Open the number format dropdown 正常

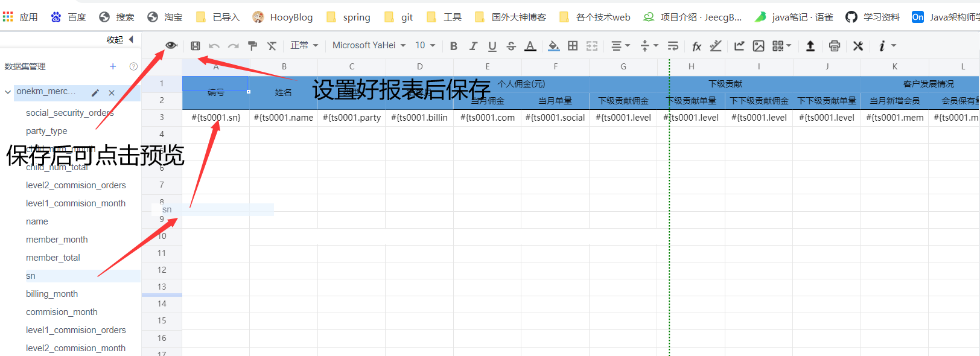304,45
